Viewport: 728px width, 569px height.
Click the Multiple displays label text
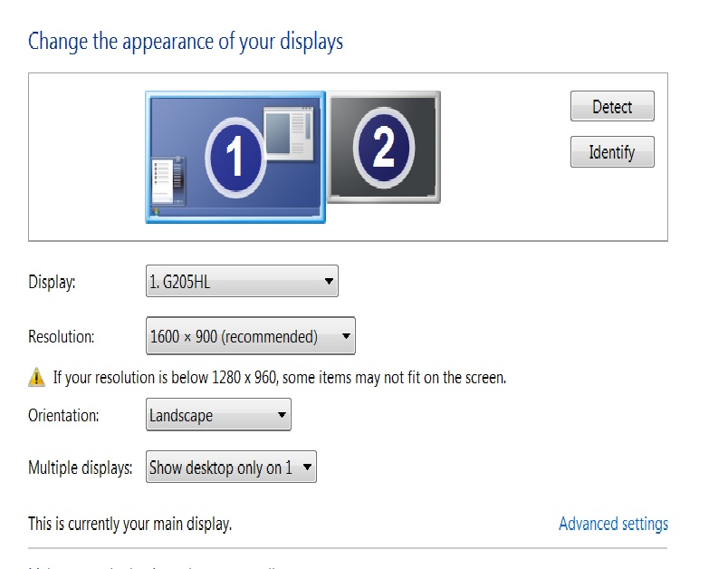(x=81, y=468)
